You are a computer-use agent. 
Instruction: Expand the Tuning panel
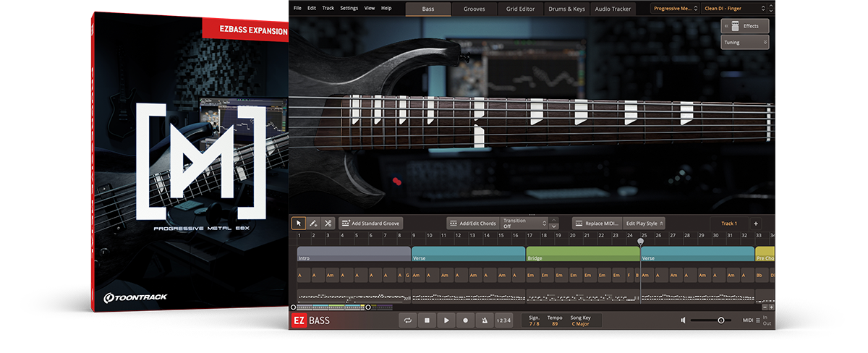[744, 43]
